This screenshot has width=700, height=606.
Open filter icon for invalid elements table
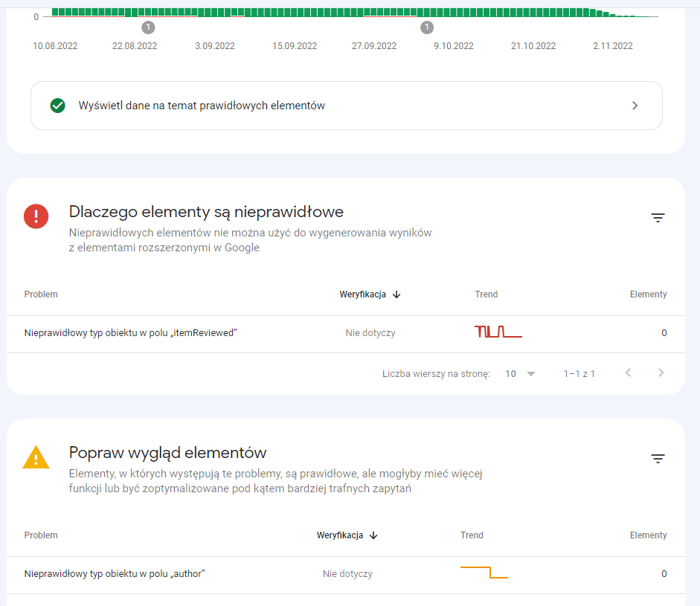click(x=658, y=218)
